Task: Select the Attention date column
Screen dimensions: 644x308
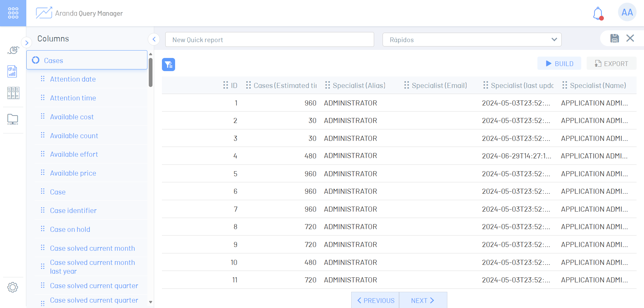Action: [x=73, y=79]
